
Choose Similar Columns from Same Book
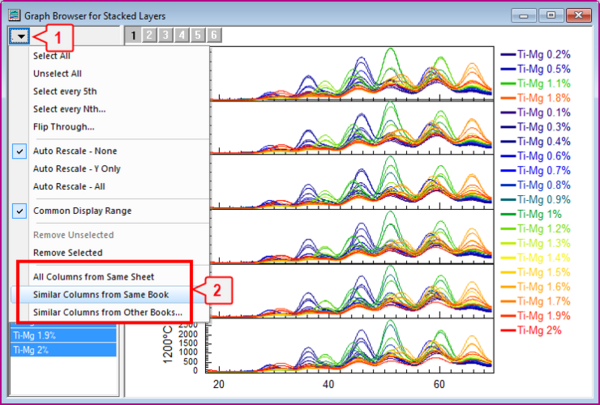coord(101,294)
